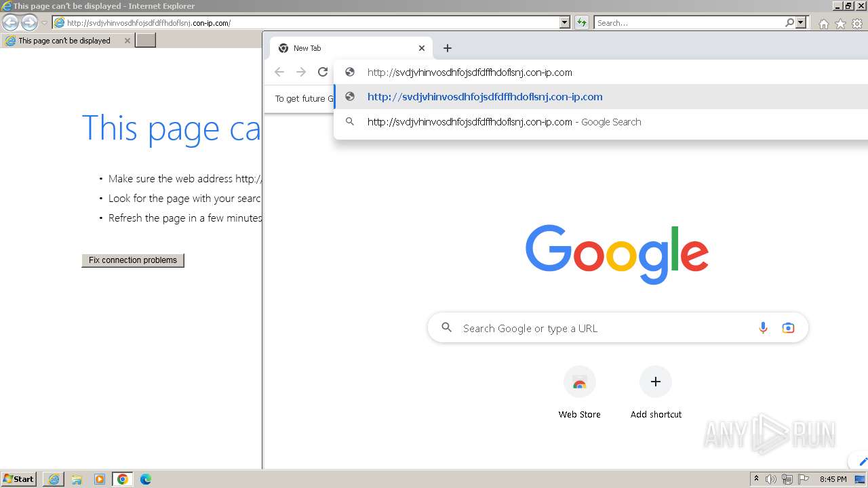Open Google Lens image search
The height and width of the screenshot is (488, 868).
point(788,328)
